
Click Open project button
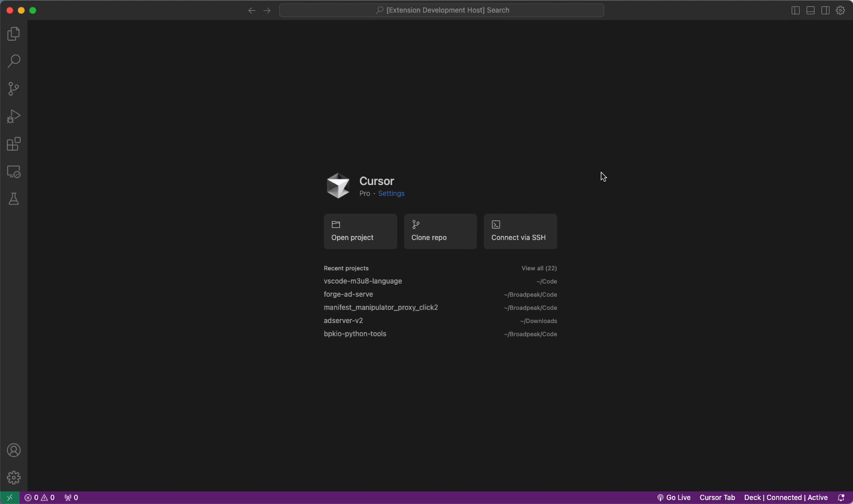point(361,231)
